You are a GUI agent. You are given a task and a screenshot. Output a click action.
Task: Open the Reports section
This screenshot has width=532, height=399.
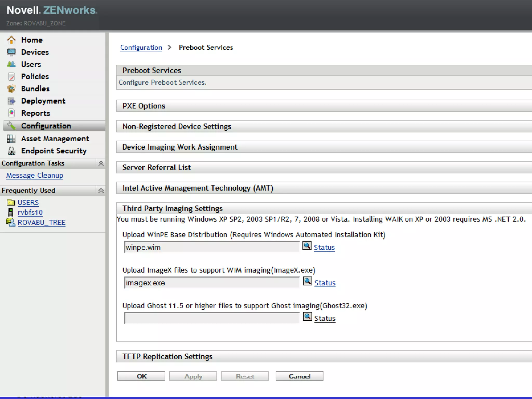[36, 113]
